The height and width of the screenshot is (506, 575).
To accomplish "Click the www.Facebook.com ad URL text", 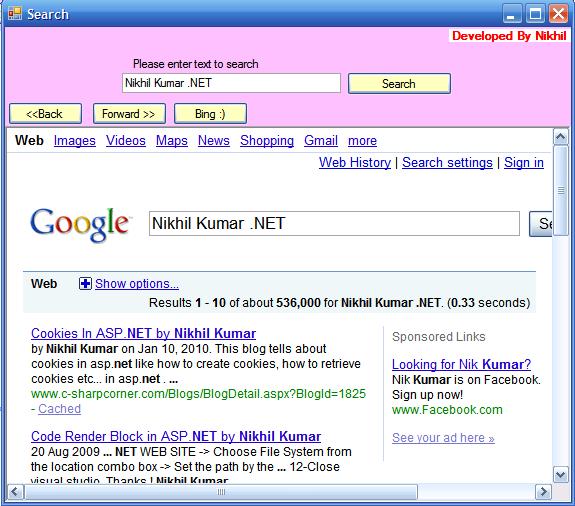I will [x=447, y=410].
